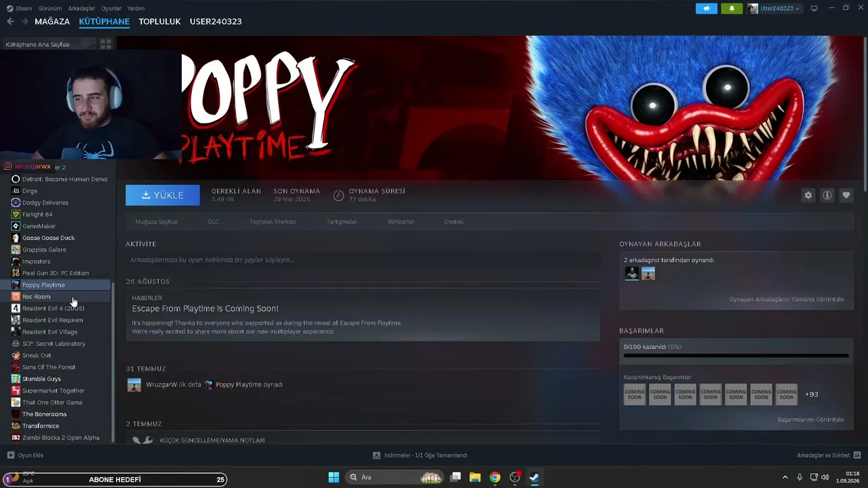This screenshot has width=868, height=488.
Task: Show Poppy Playtime info icon
Action: coord(827,195)
